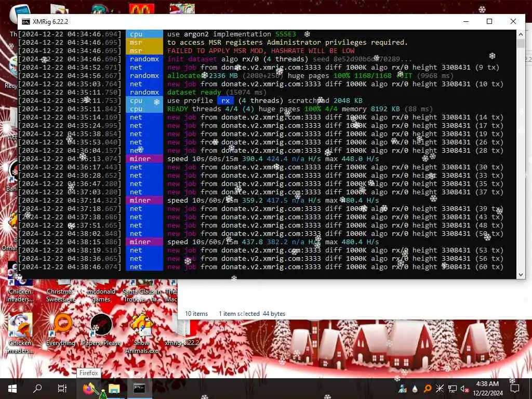Click 'use profile rx (4 threads)' line
The width and height of the screenshot is (532, 399).
(x=264, y=101)
